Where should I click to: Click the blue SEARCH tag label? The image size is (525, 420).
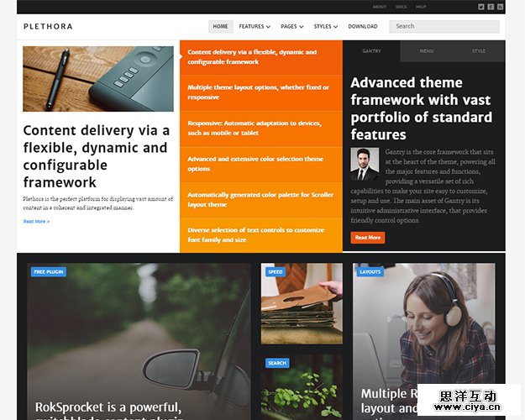pos(277,363)
